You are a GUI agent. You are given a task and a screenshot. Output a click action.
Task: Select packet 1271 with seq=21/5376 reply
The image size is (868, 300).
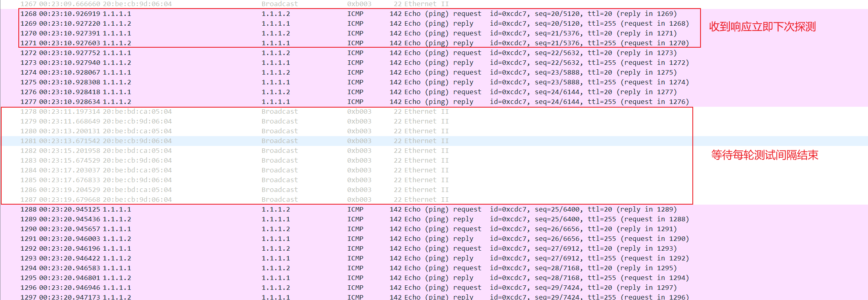355,43
